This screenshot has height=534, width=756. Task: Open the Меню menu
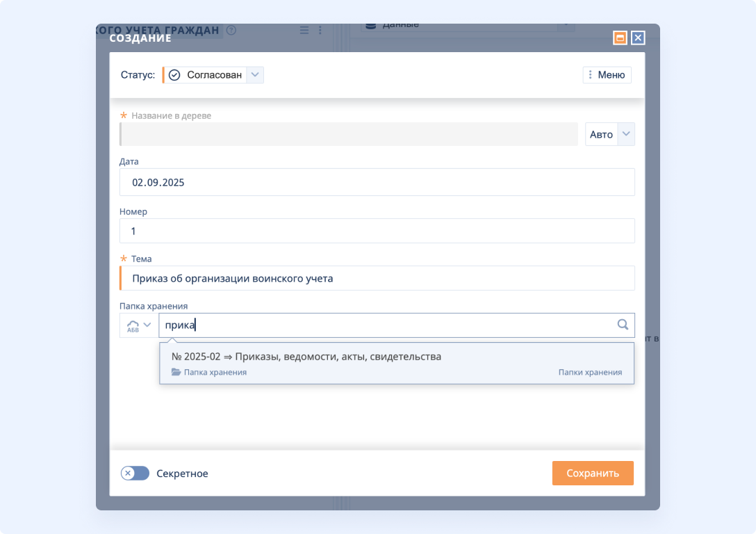607,74
